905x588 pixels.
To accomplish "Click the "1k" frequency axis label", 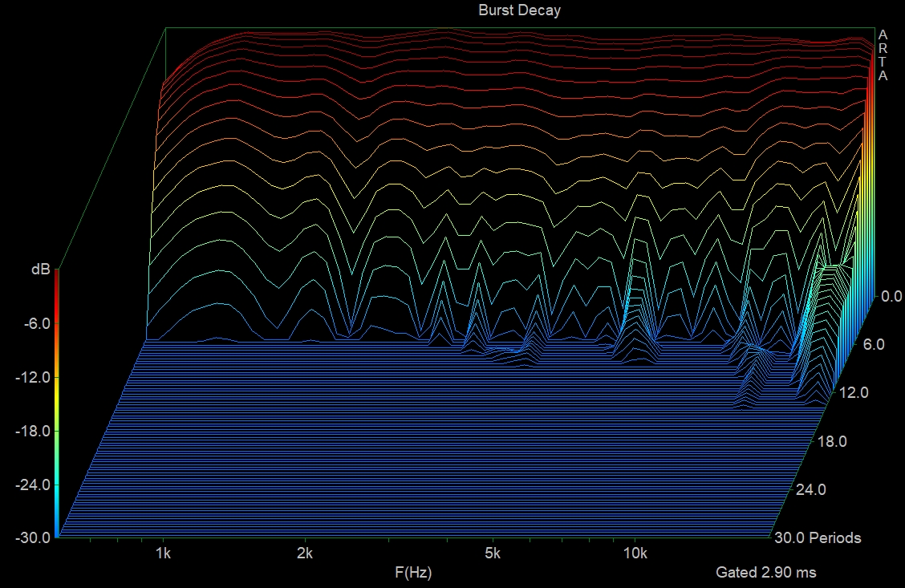I will pos(164,554).
